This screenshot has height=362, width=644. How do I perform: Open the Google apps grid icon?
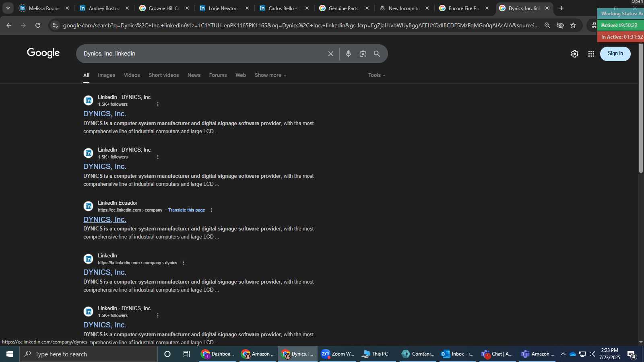tap(591, 53)
